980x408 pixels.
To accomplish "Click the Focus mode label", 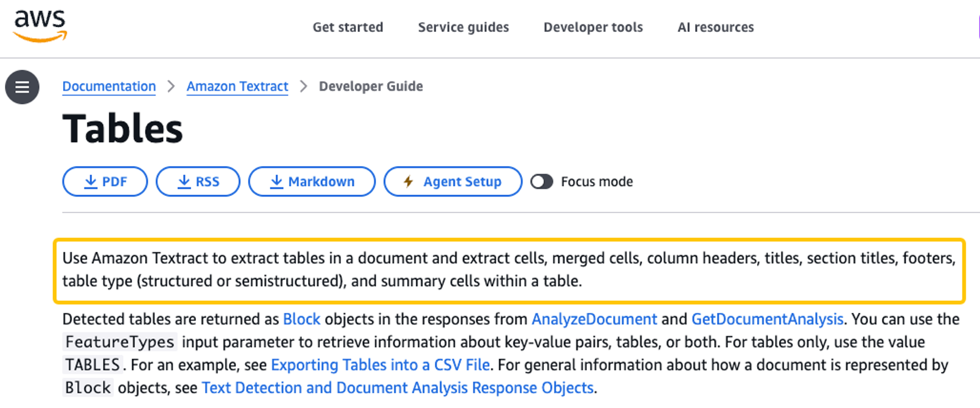I will pos(597,182).
